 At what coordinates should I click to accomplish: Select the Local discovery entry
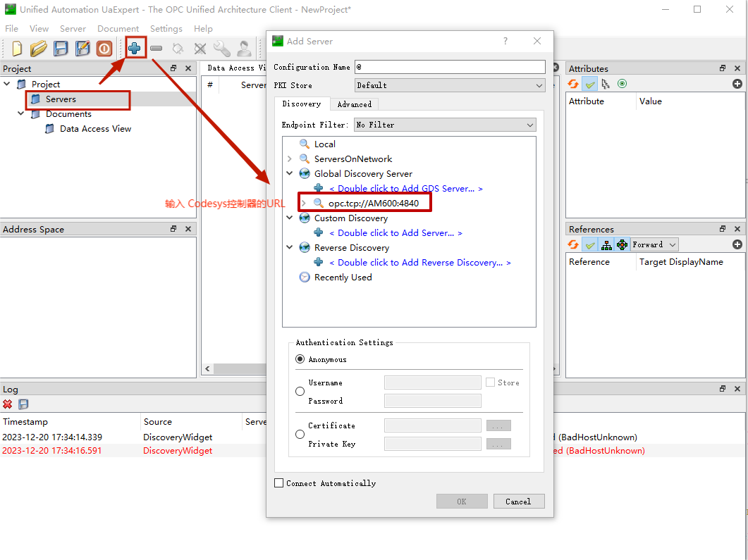[x=324, y=144]
